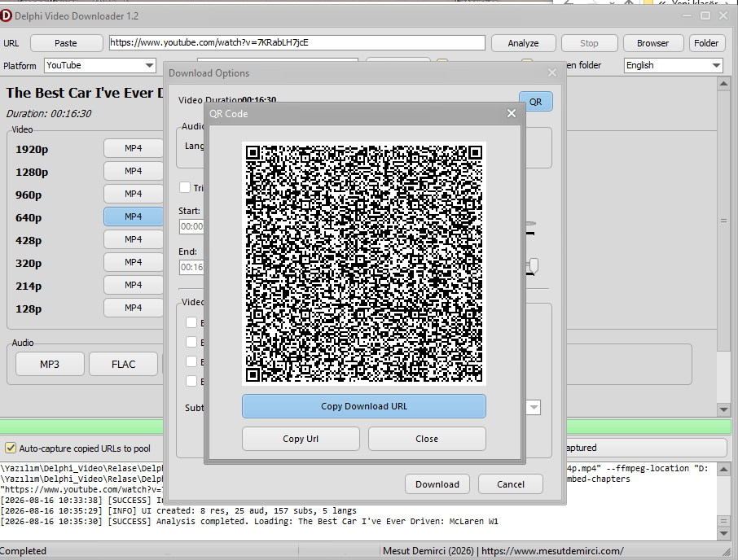This screenshot has width=738, height=560.
Task: Analyze the entered video URL
Action: tap(524, 43)
